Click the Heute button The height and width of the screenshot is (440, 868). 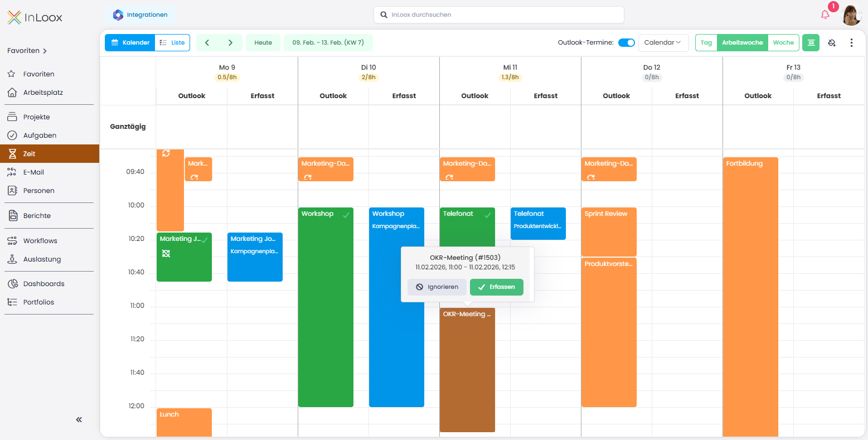tap(263, 42)
